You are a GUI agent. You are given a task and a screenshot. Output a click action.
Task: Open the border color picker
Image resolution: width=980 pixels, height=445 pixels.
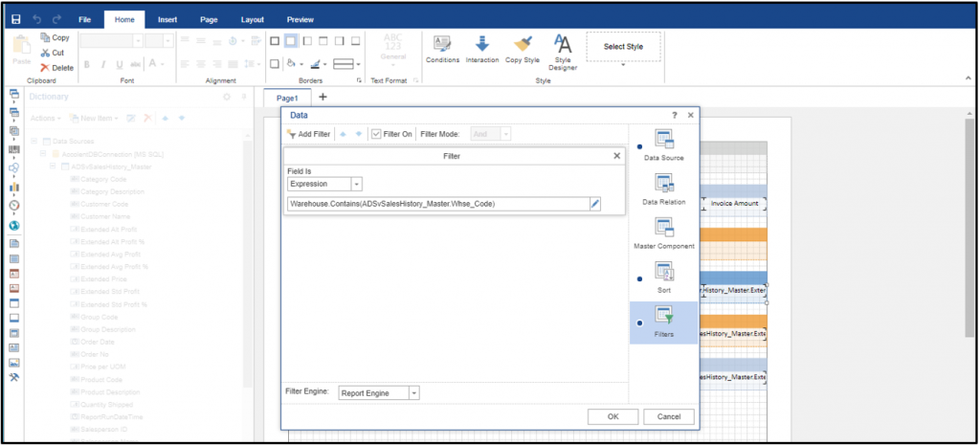(318, 64)
